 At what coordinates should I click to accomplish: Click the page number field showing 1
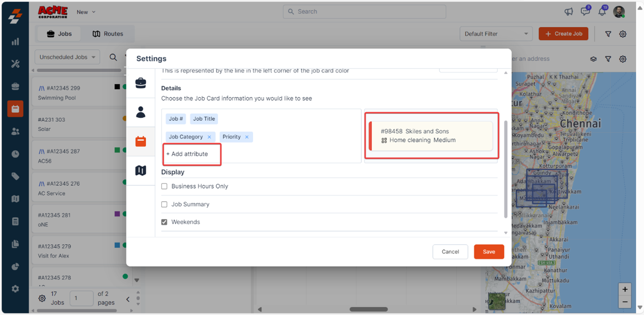(x=81, y=298)
